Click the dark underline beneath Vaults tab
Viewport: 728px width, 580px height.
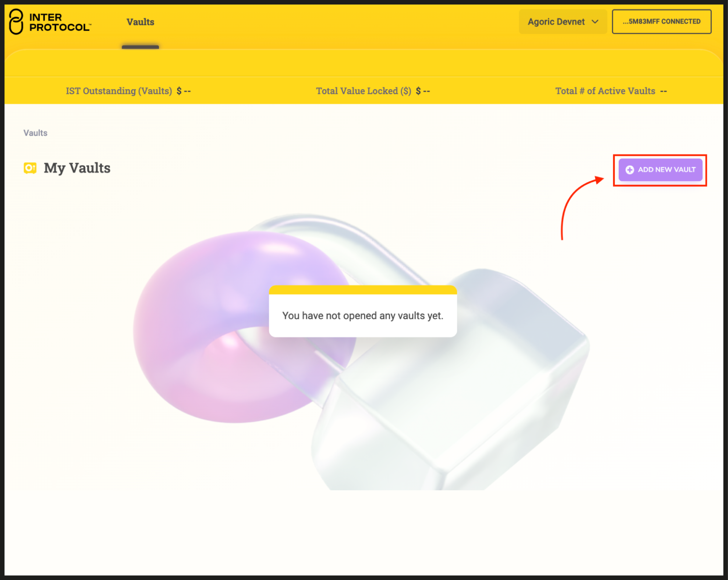pos(140,47)
